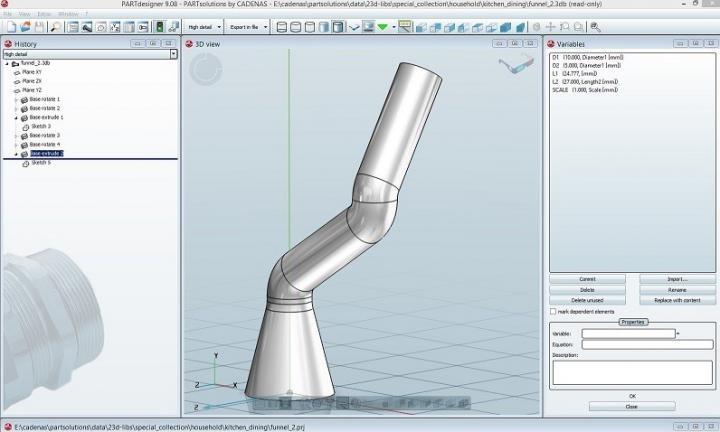Toggle the active shaded-with-edges cylinder icon
This screenshot has width=720, height=432.
(338, 27)
